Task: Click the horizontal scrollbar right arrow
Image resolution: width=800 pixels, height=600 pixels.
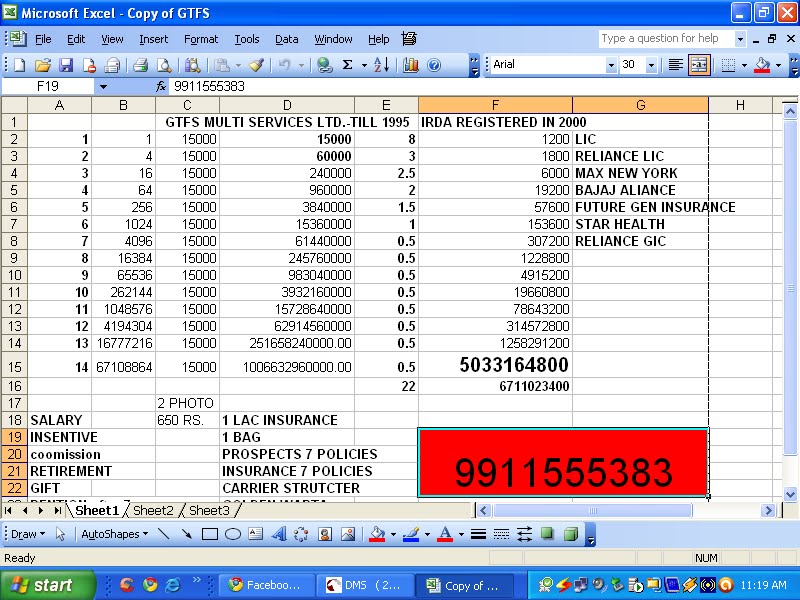Action: 767,510
